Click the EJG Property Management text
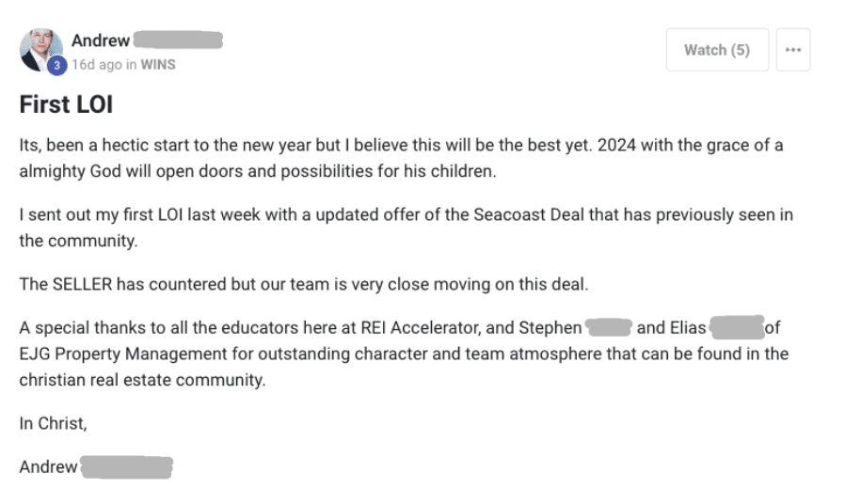The width and height of the screenshot is (845, 504). tap(123, 354)
